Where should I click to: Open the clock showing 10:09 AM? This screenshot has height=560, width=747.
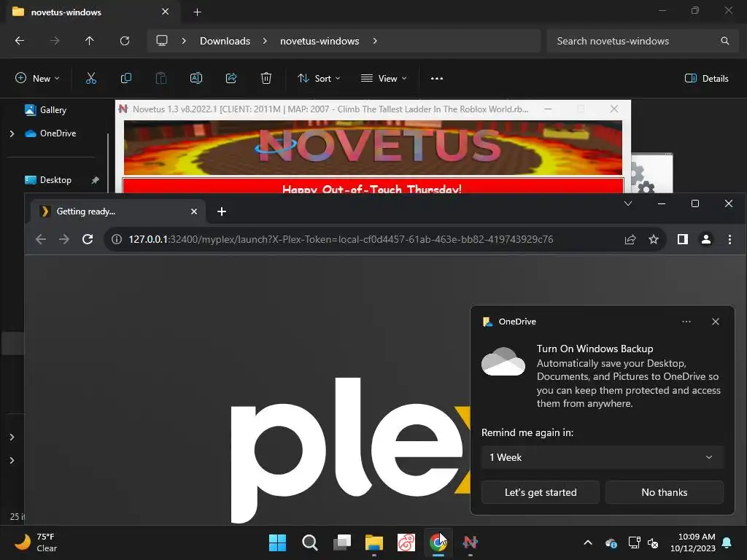point(693,542)
